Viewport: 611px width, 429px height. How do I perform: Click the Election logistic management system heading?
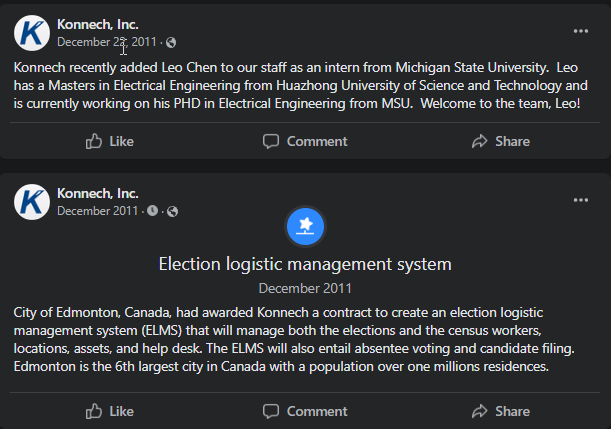tap(305, 264)
